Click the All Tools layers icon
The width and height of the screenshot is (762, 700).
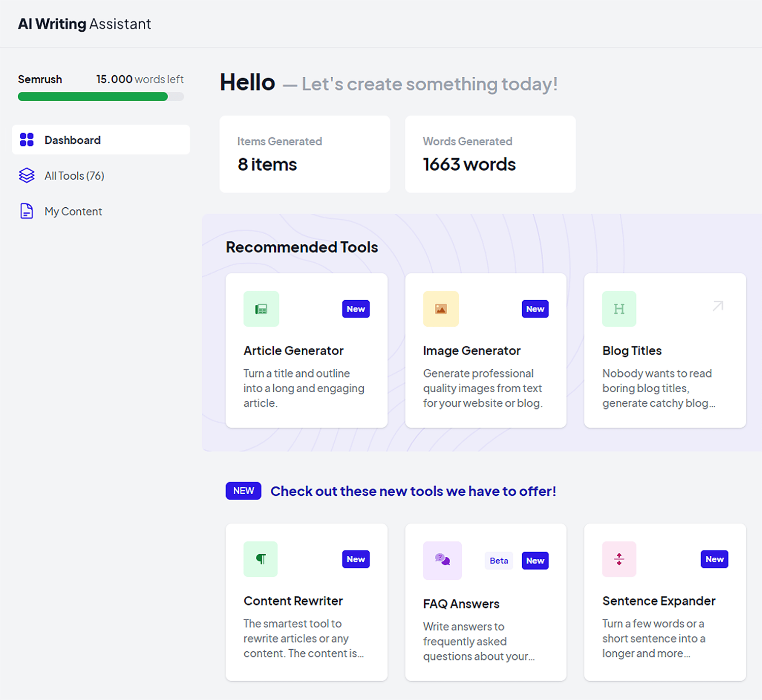(x=26, y=175)
